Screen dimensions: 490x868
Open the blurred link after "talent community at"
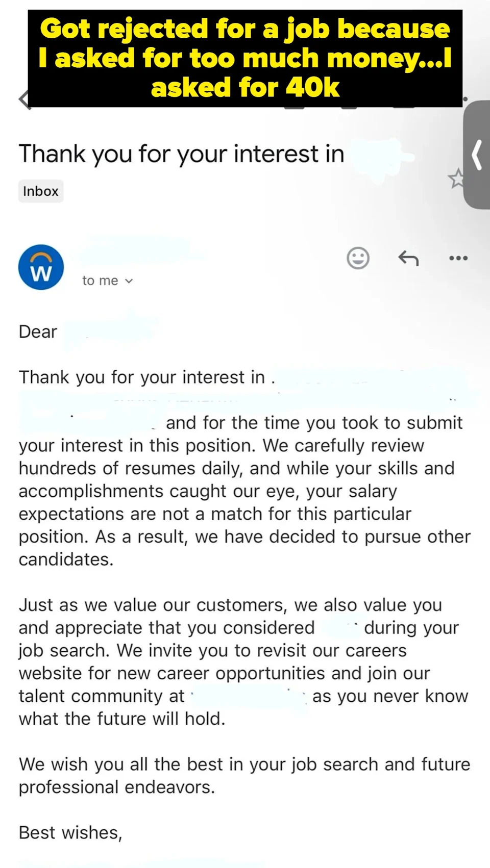[x=248, y=697]
